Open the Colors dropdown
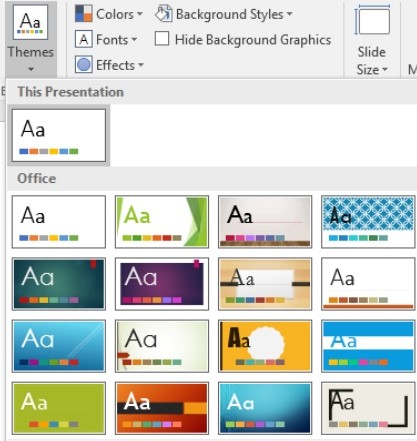 click(109, 14)
